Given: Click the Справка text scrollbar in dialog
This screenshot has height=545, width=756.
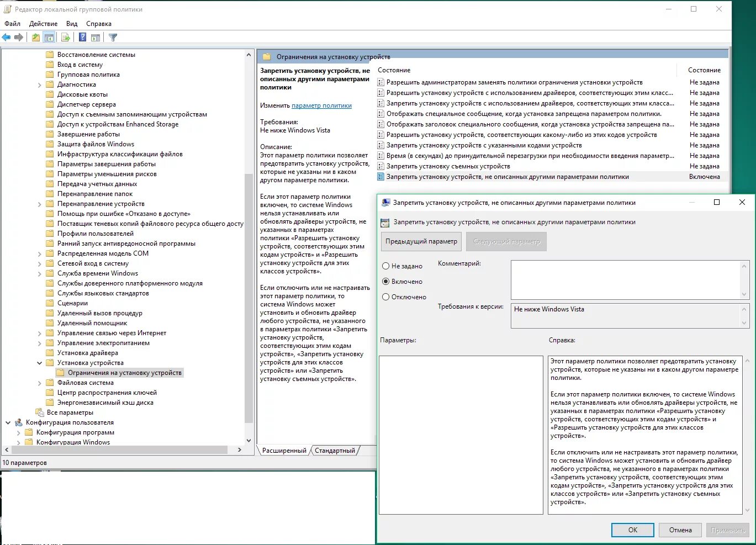Looking at the screenshot, I should tap(747, 435).
